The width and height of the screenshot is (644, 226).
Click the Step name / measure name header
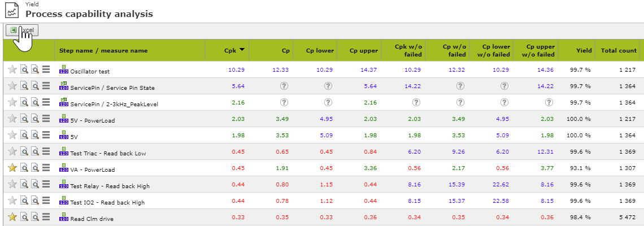click(103, 50)
